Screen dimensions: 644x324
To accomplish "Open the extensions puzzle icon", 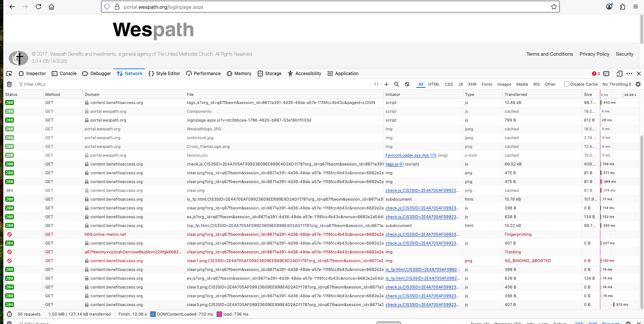I will coord(622,7).
